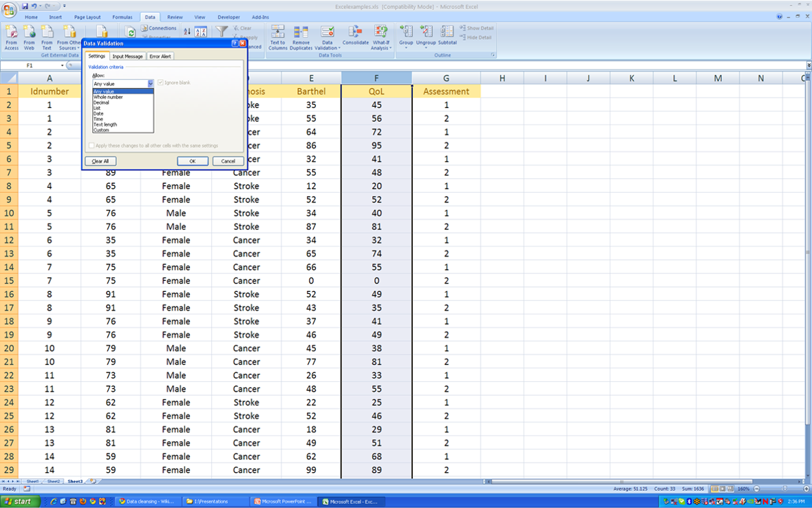Click the Windows start button
This screenshot has width=812, height=508.
[x=19, y=502]
